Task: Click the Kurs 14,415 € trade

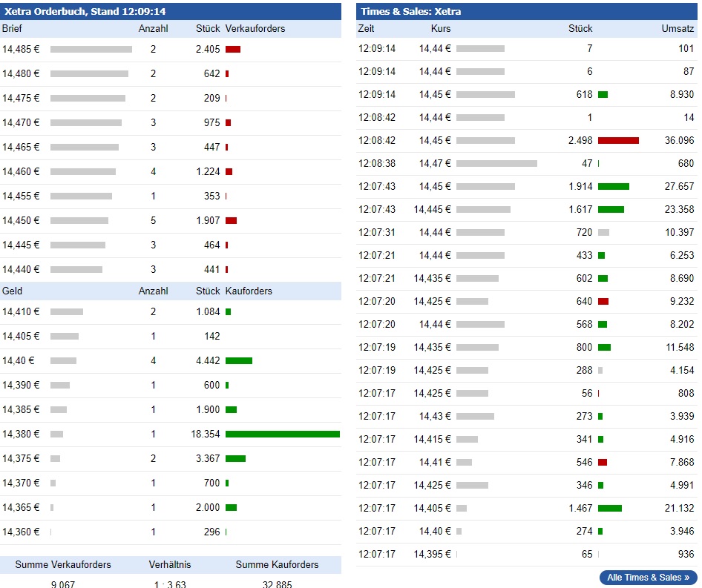Action: point(432,439)
